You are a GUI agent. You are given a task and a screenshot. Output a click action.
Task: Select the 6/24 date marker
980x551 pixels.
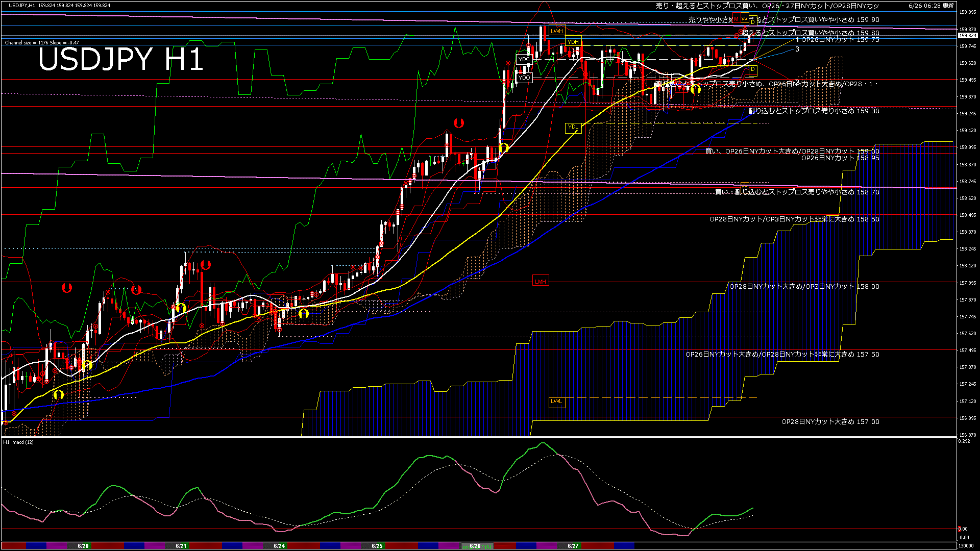tap(279, 546)
